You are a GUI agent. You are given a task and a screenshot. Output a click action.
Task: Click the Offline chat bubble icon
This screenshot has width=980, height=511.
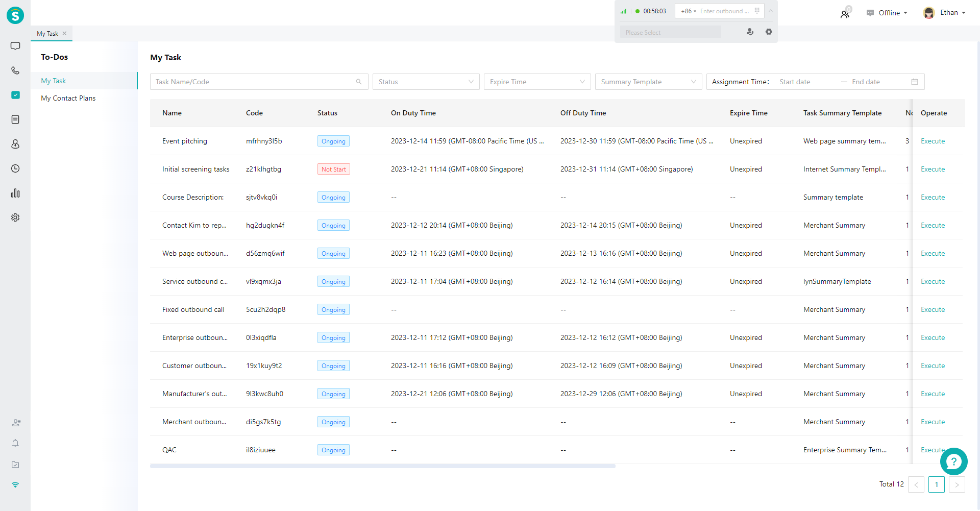(x=870, y=13)
